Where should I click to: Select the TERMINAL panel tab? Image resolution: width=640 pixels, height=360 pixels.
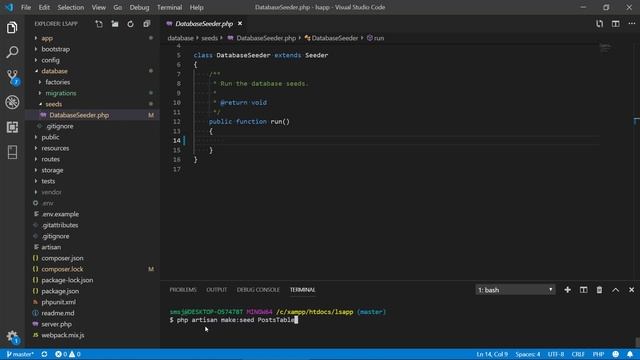pos(302,290)
